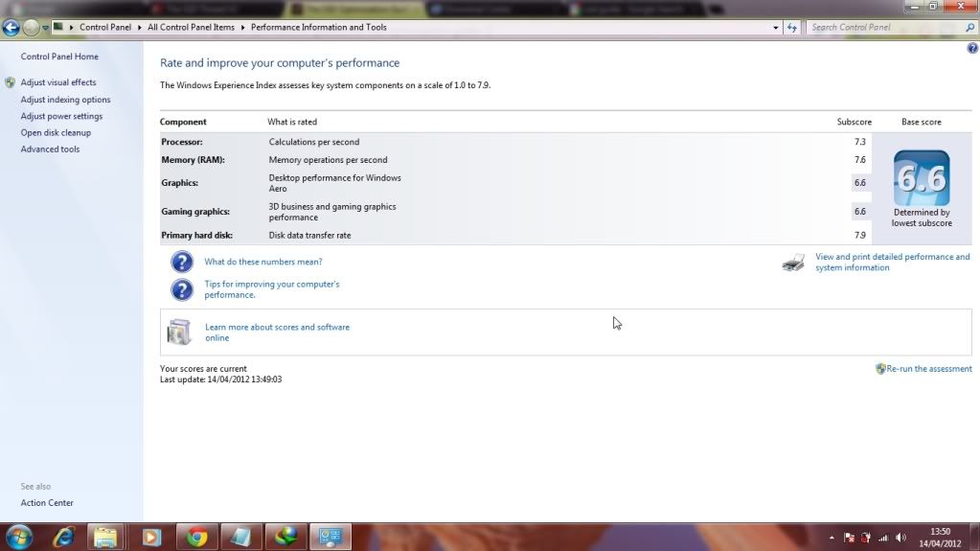Open the recent pages dropdown arrow
The width and height of the screenshot is (980, 551).
[45, 28]
